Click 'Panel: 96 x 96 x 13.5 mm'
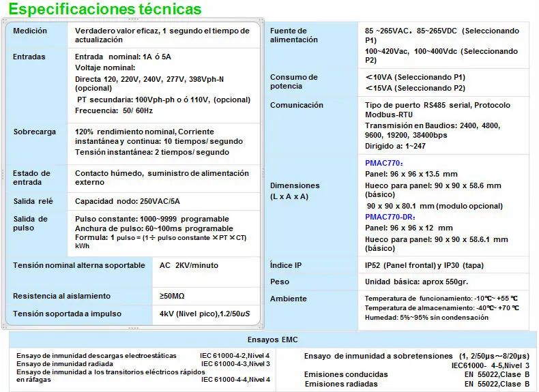539x392 pixels. tap(411, 174)
